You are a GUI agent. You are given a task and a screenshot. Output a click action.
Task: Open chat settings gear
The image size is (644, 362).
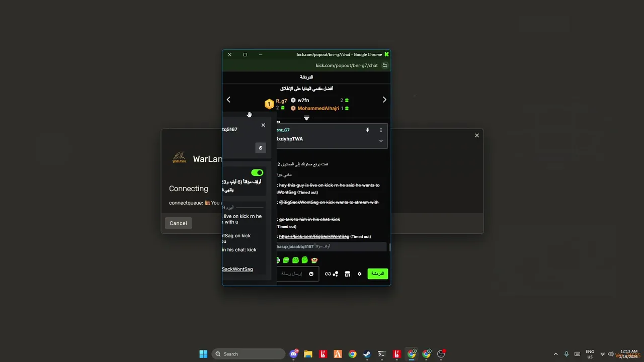coord(359,274)
